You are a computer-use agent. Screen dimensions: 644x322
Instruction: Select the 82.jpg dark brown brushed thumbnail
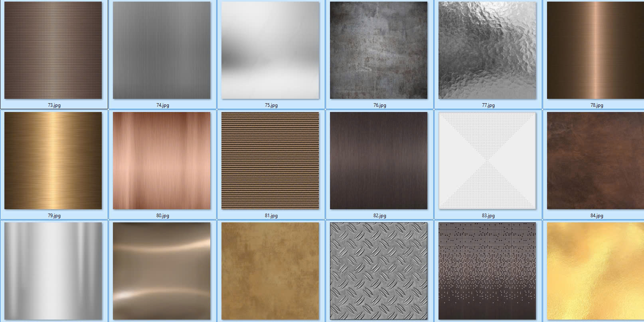379,161
